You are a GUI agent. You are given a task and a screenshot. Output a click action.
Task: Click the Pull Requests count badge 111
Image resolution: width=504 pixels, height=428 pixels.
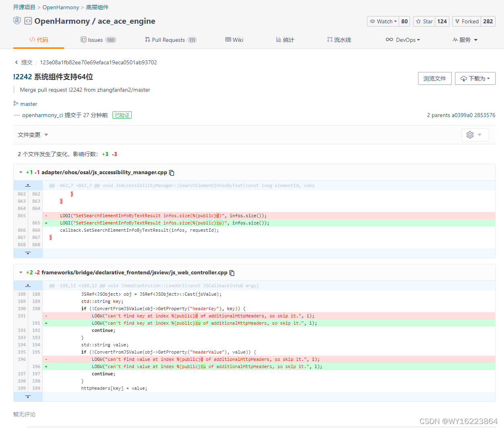click(x=192, y=40)
